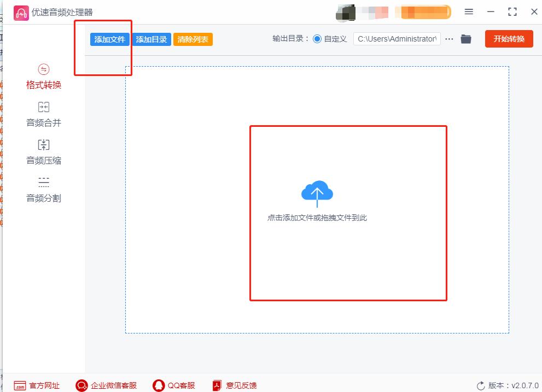Click the QQ客服 customer service icon

point(159,385)
